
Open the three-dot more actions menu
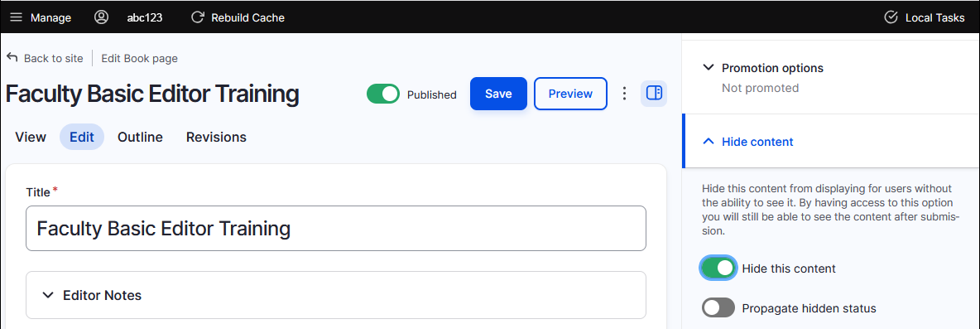point(624,94)
